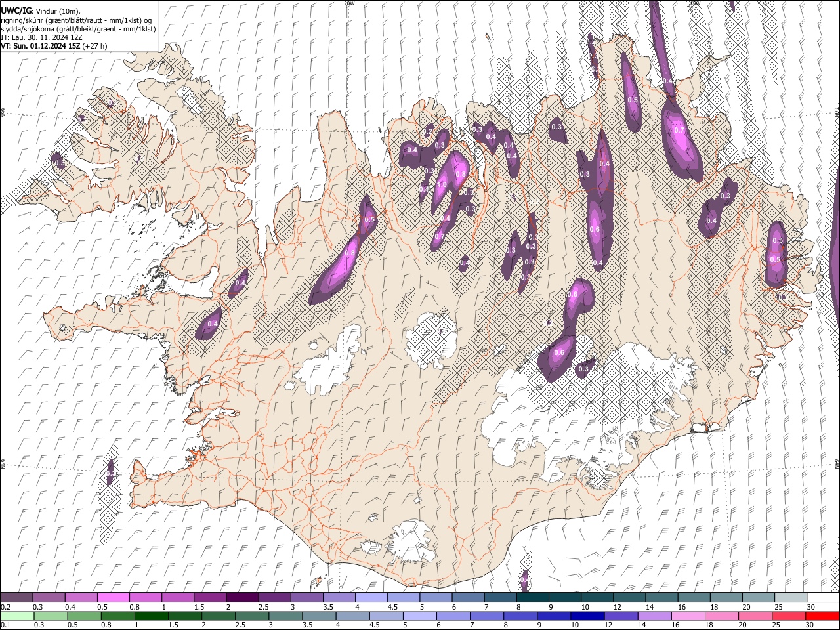This screenshot has width=840, height=630.
Task: Click the 0.2 swatch in the upper purple legend
Action: tap(16, 598)
